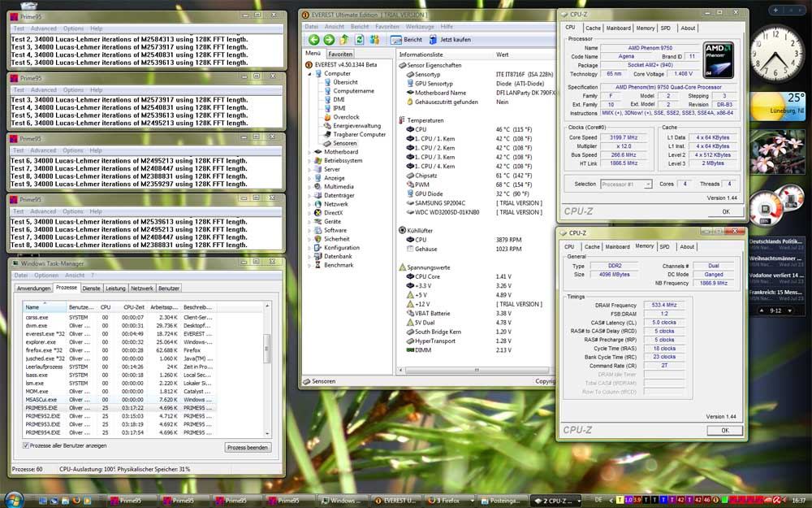Screen dimensions: 812x508
Task: Expand the Server node in EVEREST tree
Action: pos(309,170)
